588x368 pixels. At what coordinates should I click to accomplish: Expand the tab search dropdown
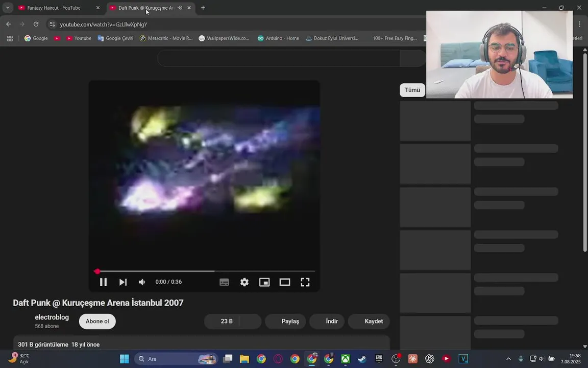coord(8,8)
